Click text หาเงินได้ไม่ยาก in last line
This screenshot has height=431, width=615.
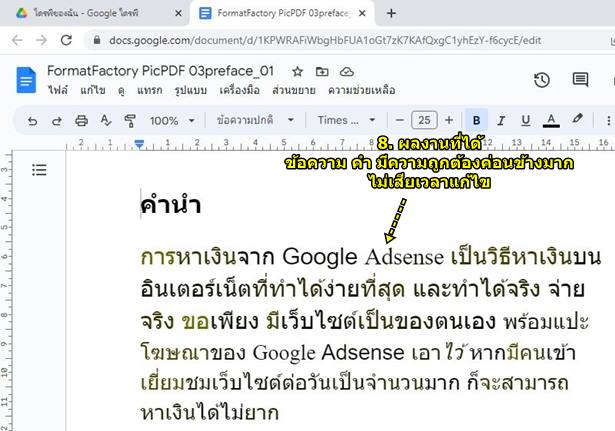(210, 413)
